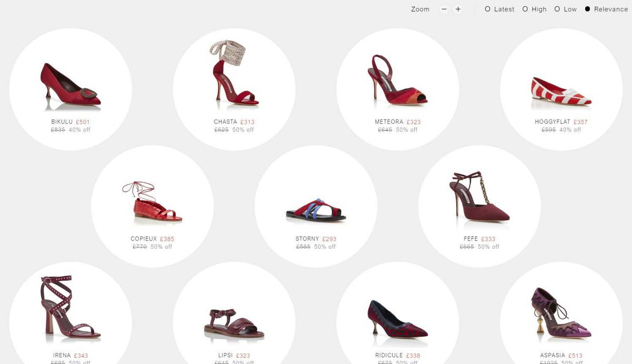Click the BIKULU product name

click(62, 122)
